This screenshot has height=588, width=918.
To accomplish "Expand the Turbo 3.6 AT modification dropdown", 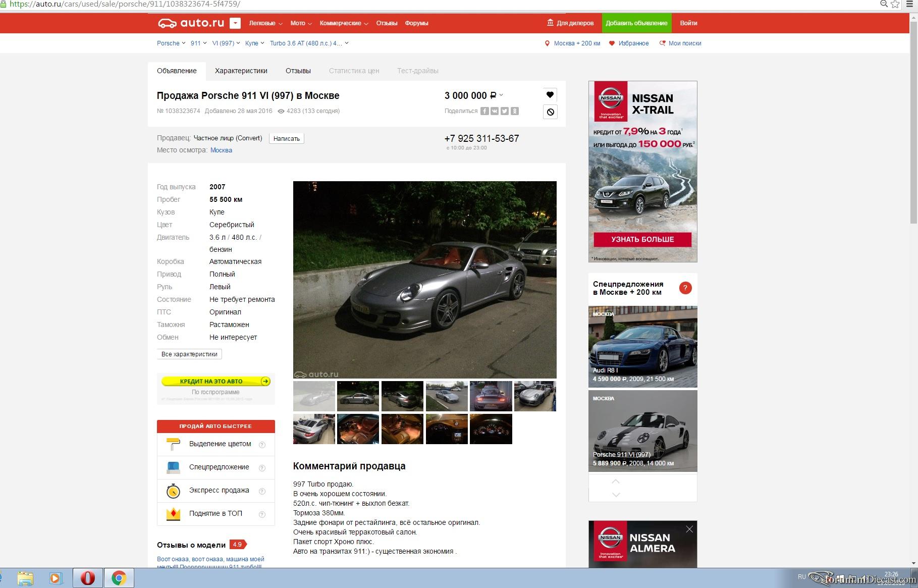I will (x=309, y=43).
